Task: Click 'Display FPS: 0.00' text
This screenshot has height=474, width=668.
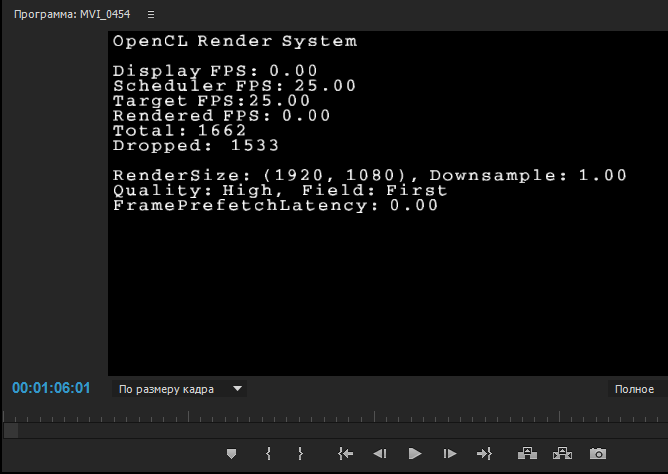Action: click(215, 71)
